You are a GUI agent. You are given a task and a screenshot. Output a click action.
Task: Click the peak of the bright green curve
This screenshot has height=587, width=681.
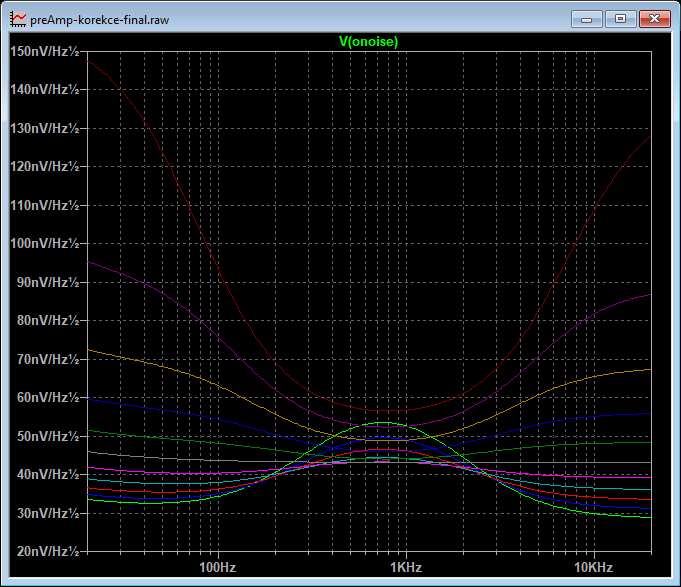point(383,422)
